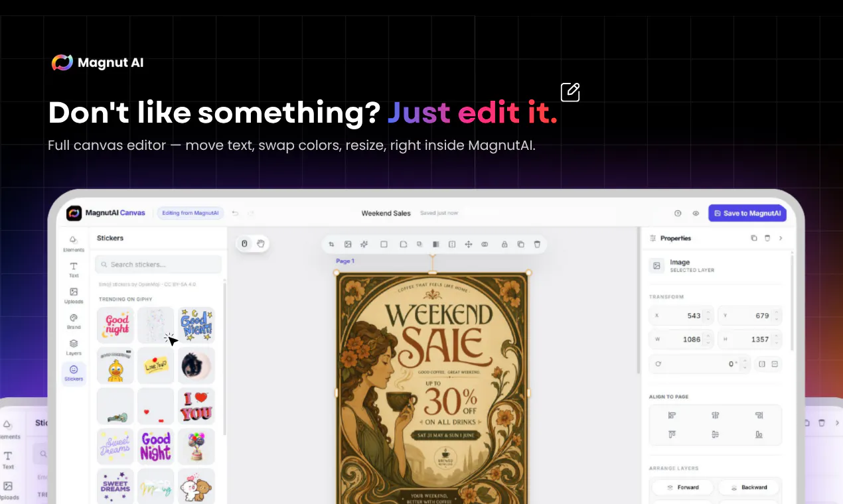Click the rotation stepper arrows

pyautogui.click(x=745, y=364)
